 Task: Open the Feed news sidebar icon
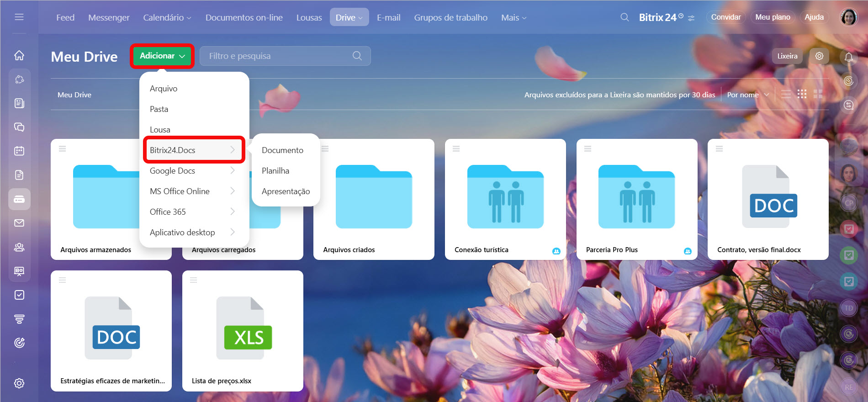19,103
